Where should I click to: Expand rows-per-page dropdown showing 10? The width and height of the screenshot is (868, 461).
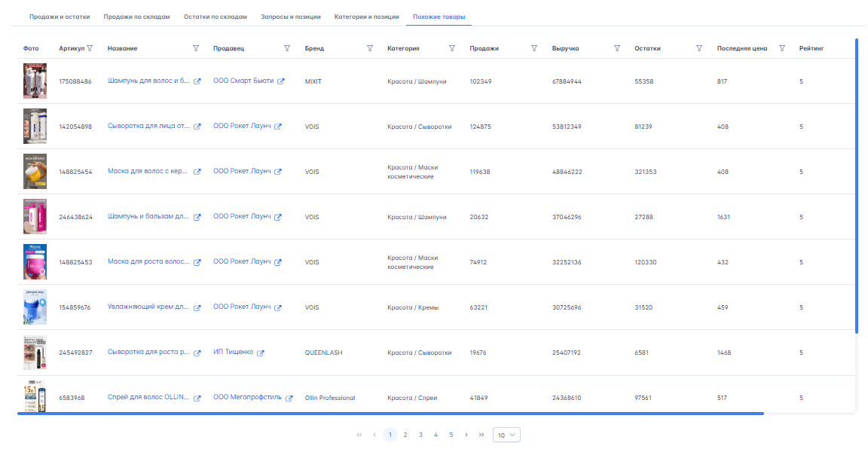pos(506,435)
